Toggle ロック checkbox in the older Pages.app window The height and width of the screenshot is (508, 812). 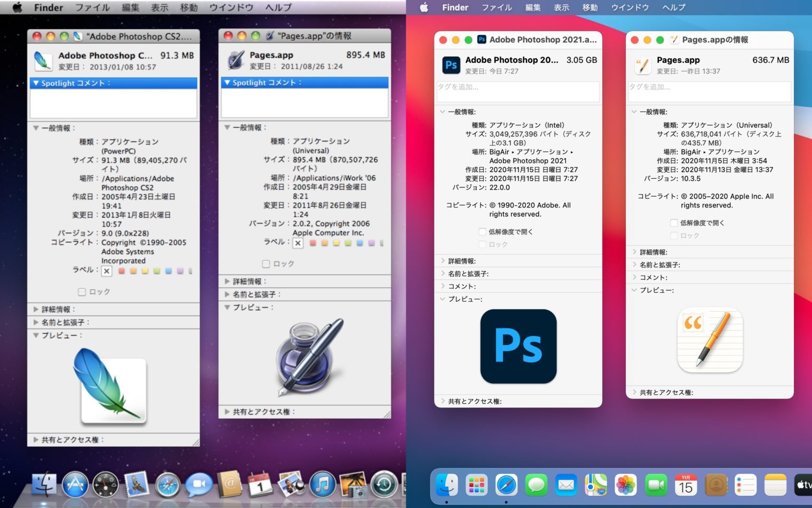pyautogui.click(x=266, y=264)
